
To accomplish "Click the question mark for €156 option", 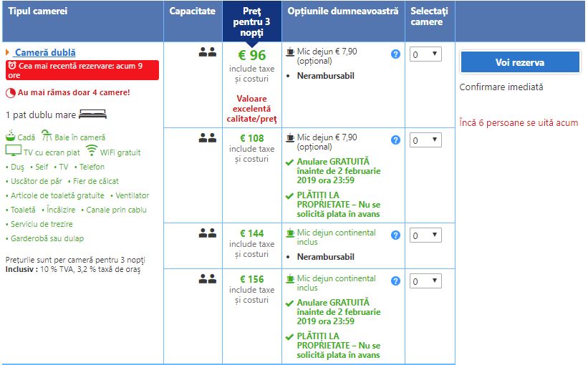I will click(x=396, y=281).
